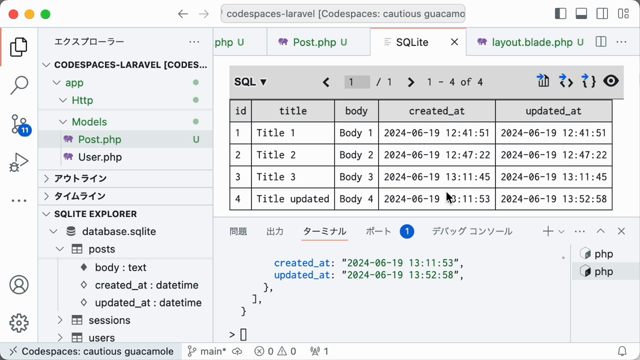Open Run and Debug view
Viewport: 640px width, 360px height.
(19, 162)
